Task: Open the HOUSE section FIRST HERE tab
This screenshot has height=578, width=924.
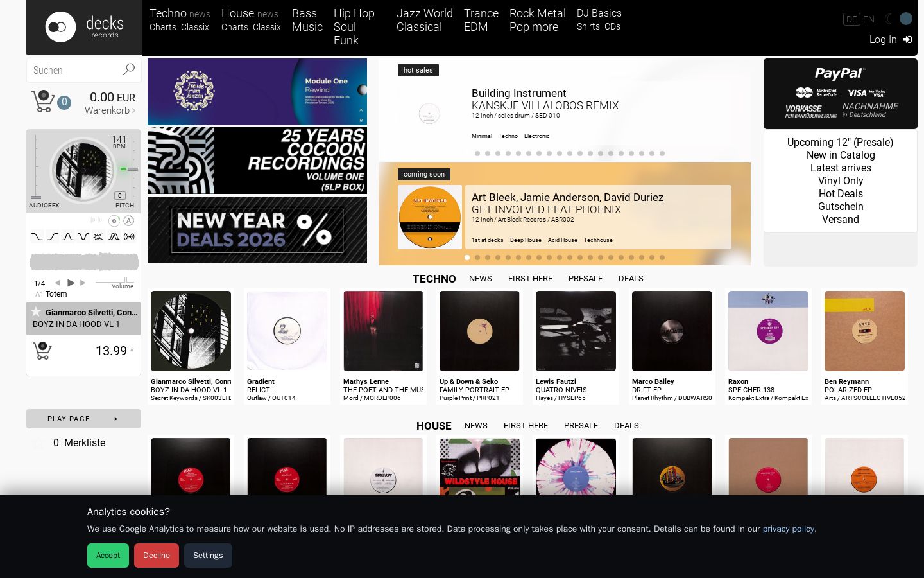Action: tap(526, 426)
